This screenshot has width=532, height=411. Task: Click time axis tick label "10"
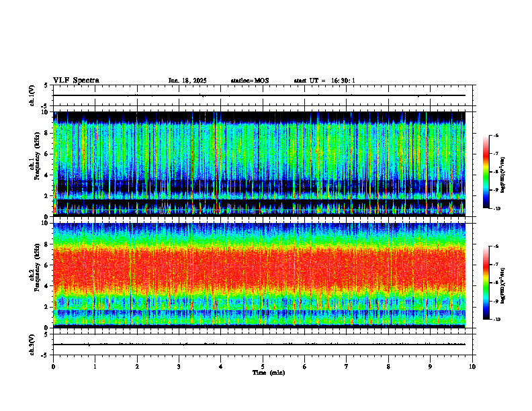pos(472,367)
